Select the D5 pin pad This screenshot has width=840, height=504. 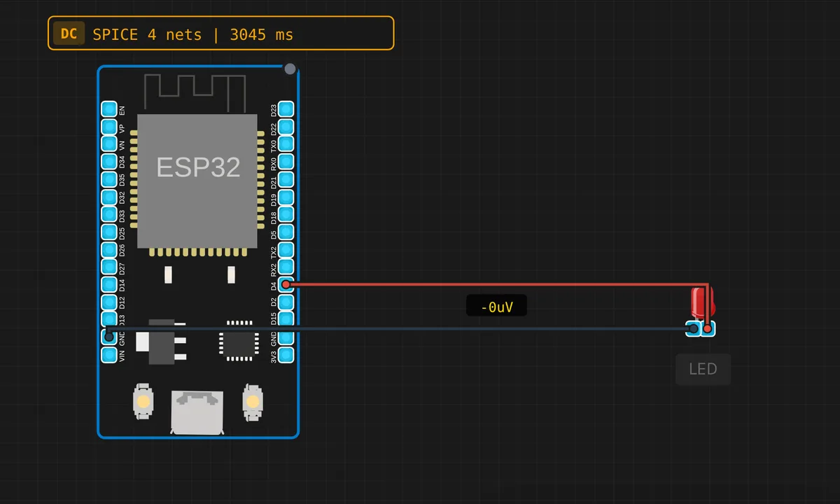click(286, 232)
